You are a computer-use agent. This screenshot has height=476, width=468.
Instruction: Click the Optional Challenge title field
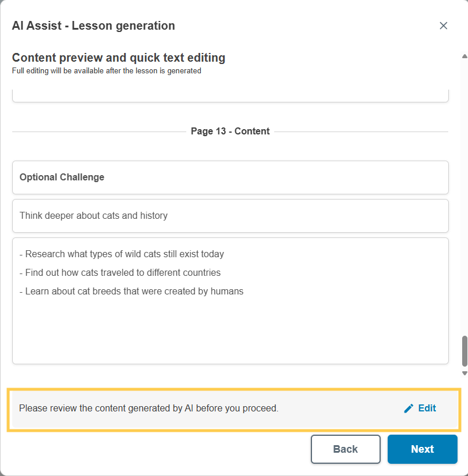(x=230, y=177)
